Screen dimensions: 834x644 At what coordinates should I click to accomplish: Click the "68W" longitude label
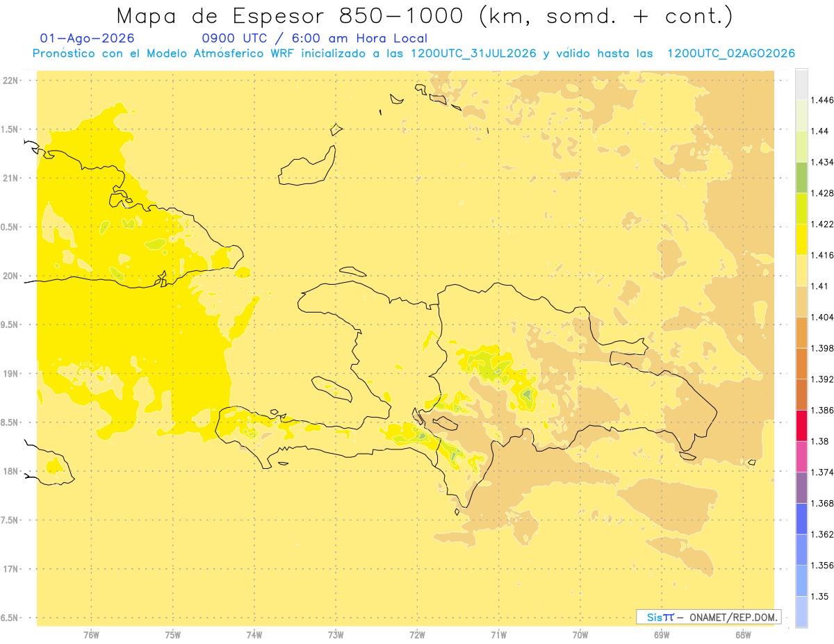743,634
